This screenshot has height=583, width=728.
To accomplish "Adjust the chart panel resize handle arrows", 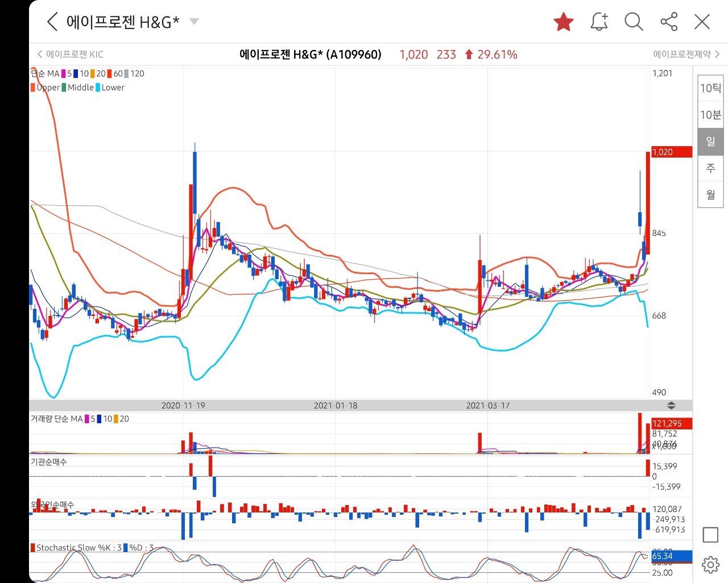I will 671,406.
